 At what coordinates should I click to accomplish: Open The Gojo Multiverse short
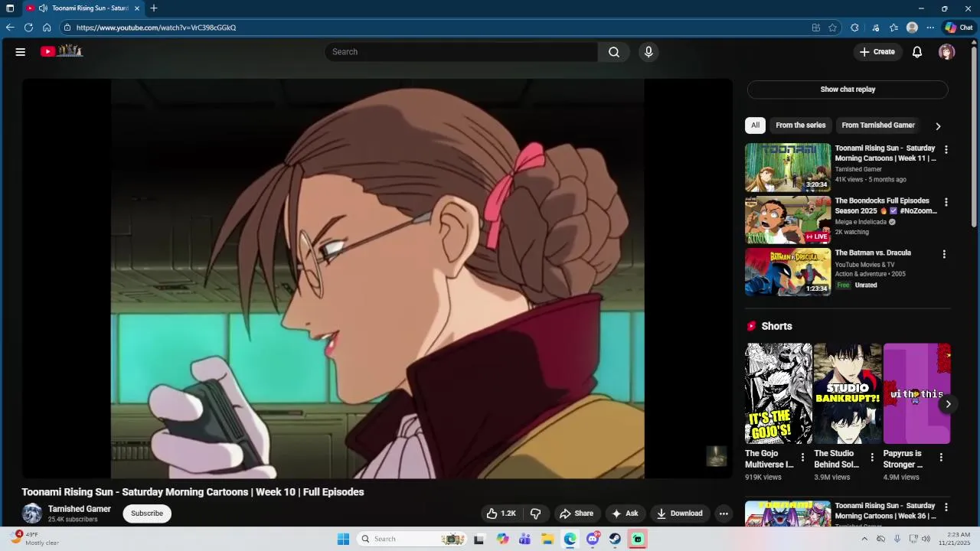click(779, 393)
